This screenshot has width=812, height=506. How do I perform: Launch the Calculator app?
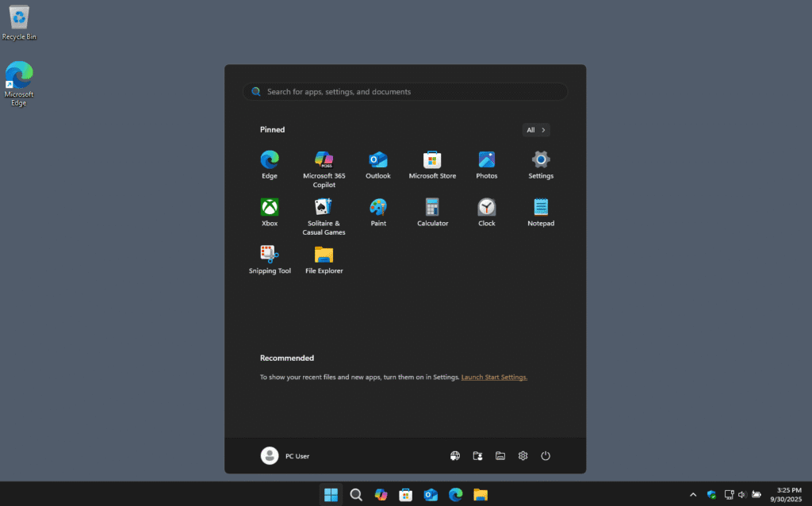pos(432,207)
